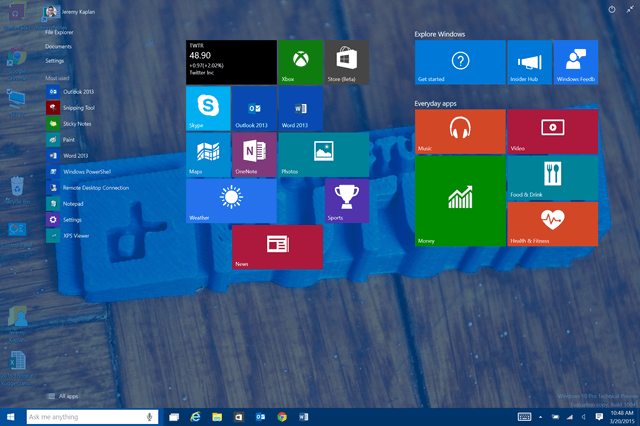
Task: Open the Store (Beta) tile
Action: pyautogui.click(x=347, y=62)
